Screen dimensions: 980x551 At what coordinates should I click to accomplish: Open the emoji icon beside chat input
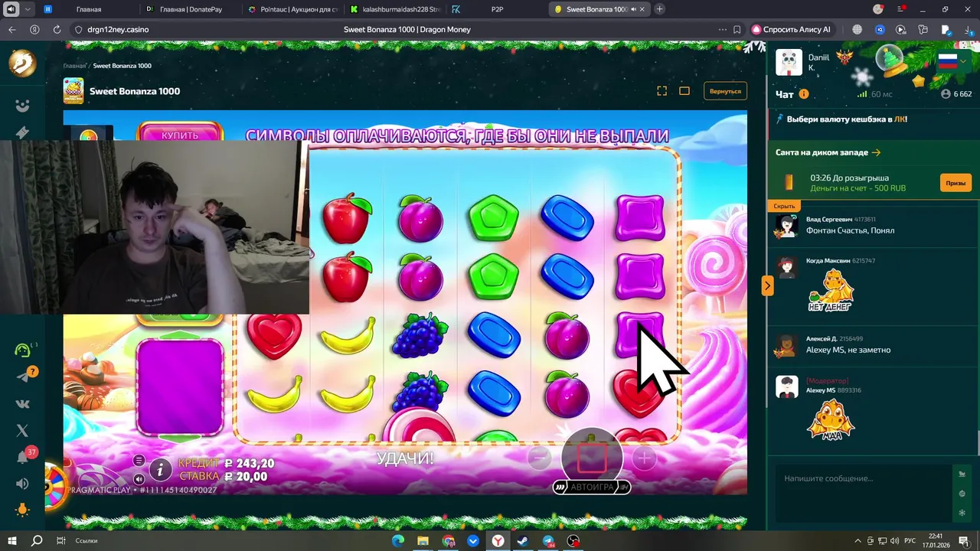click(x=962, y=494)
